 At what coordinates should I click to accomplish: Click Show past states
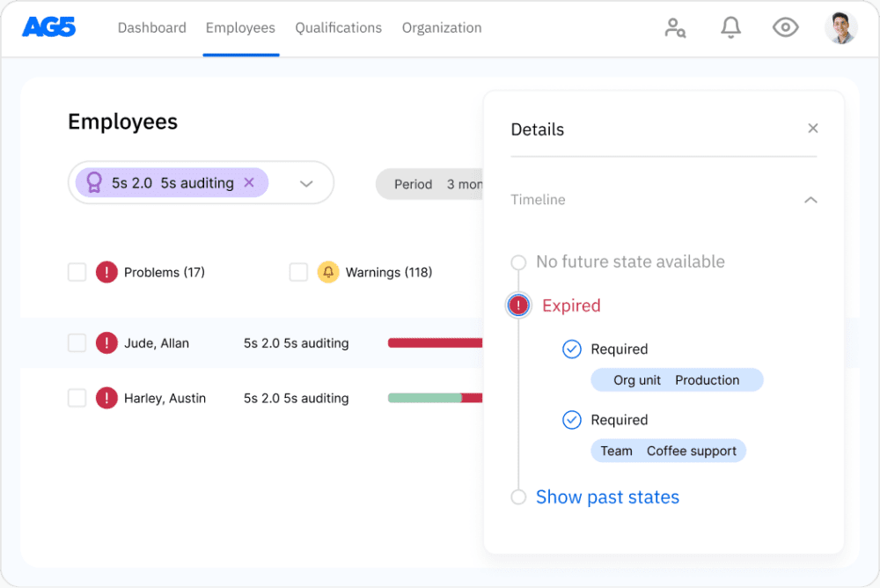pyautogui.click(x=607, y=497)
